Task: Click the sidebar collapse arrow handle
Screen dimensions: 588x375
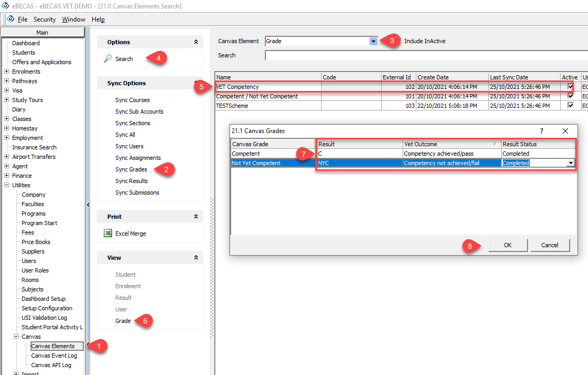Action: click(88, 205)
